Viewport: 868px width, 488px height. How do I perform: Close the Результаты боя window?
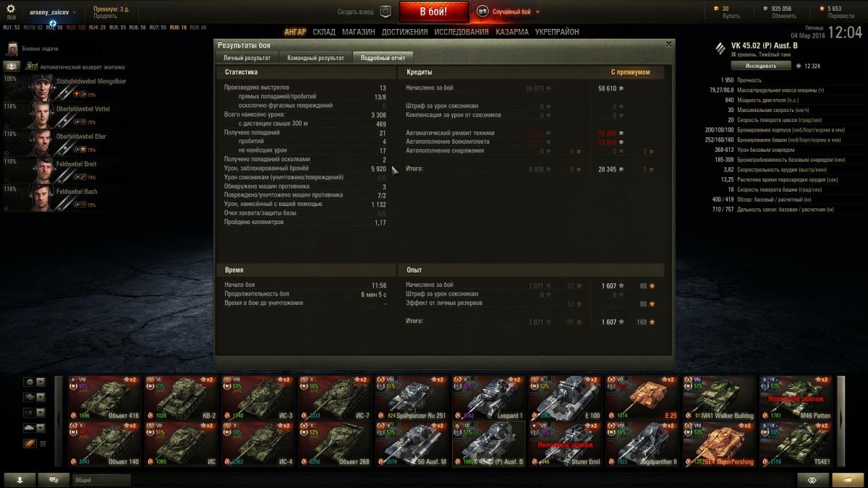tap(668, 44)
